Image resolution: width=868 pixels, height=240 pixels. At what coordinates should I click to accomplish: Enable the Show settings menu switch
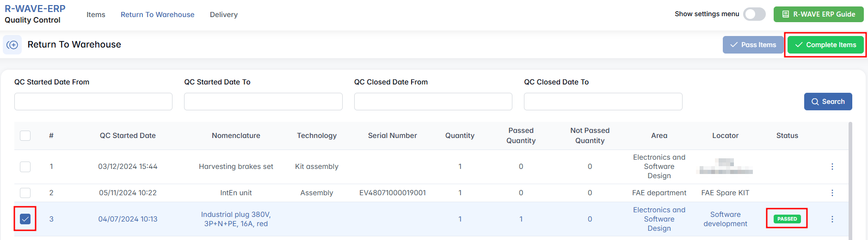754,14
